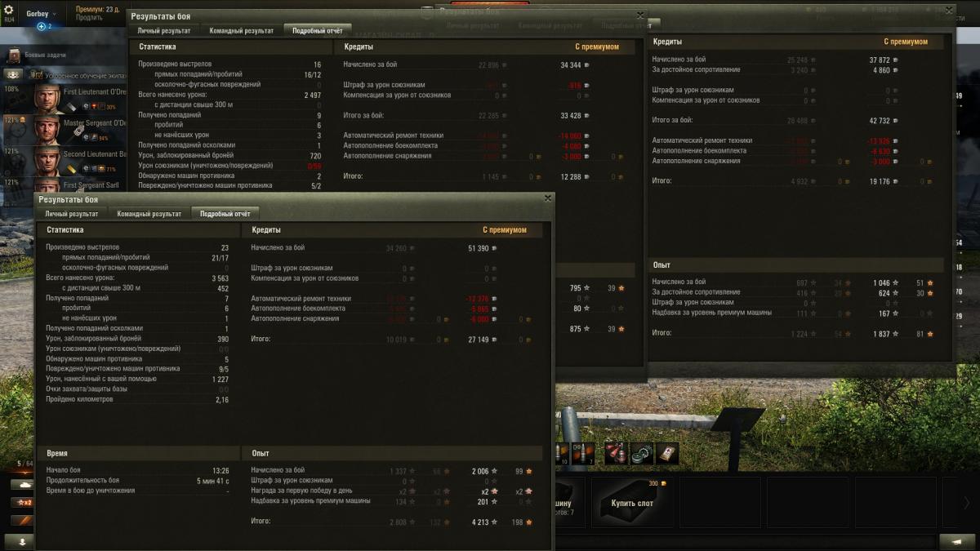Click total experience 4 213 in front window
Screen dimensions: 980x551
[x=484, y=522]
